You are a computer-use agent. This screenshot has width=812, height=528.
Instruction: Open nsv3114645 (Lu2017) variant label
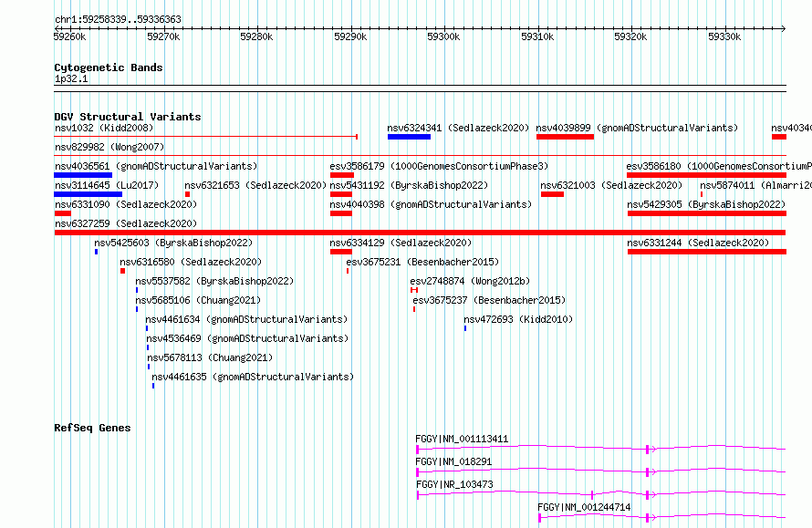pyautogui.click(x=107, y=185)
